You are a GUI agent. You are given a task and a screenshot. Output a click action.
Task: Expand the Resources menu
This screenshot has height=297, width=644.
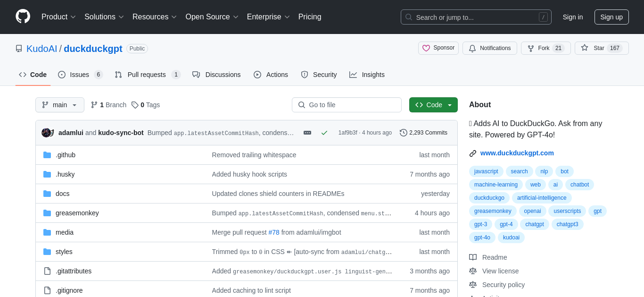[155, 17]
